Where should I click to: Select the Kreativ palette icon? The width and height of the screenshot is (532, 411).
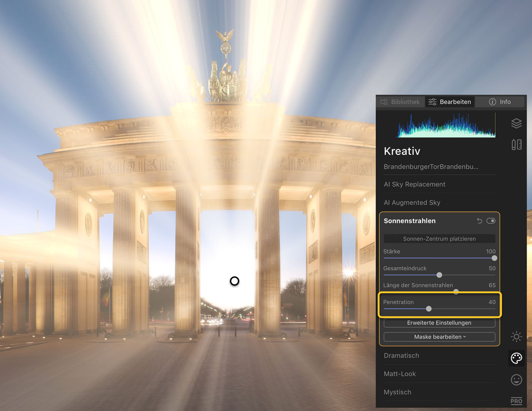tap(516, 358)
